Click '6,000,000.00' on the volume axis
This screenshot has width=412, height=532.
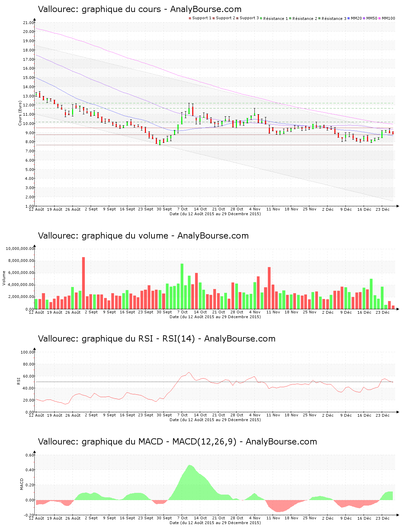coord(21,273)
